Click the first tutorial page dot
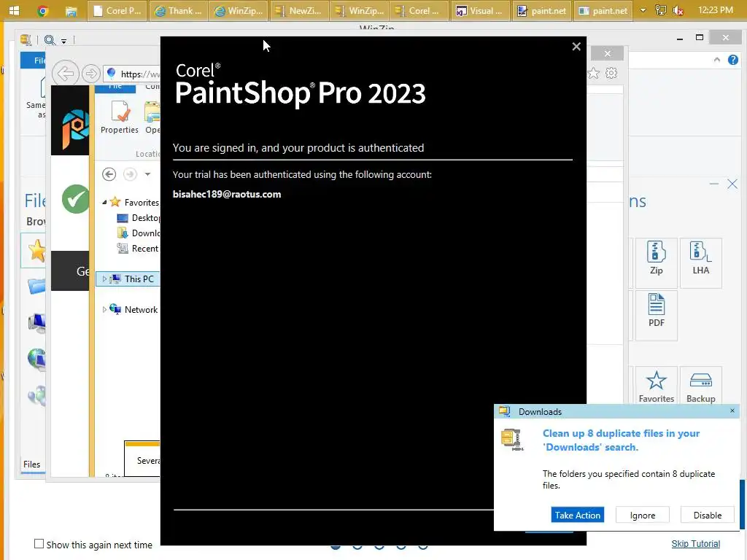This screenshot has width=747, height=560. 336,547
